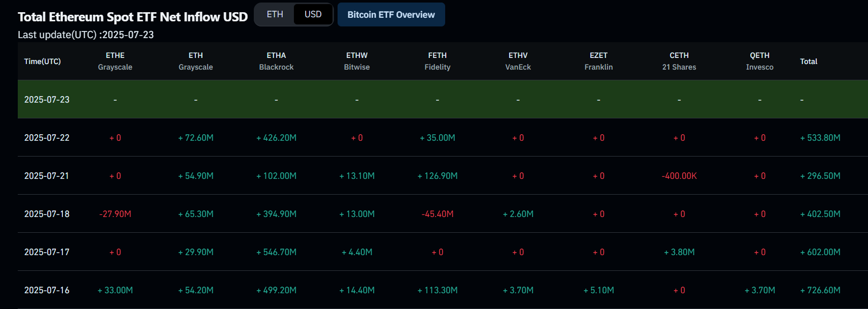
Task: Click the CETH 21 Shares column header
Action: (679, 61)
